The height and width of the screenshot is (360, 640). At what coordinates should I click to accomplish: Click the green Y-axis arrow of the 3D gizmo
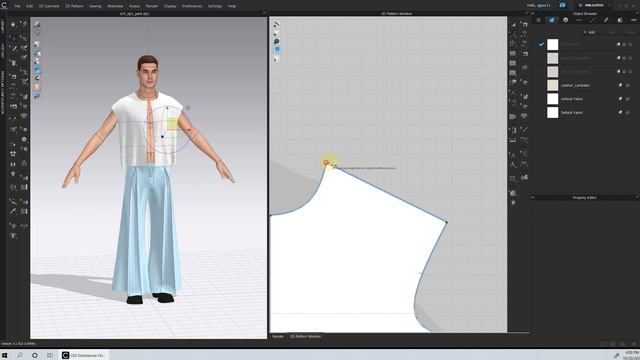click(x=167, y=108)
